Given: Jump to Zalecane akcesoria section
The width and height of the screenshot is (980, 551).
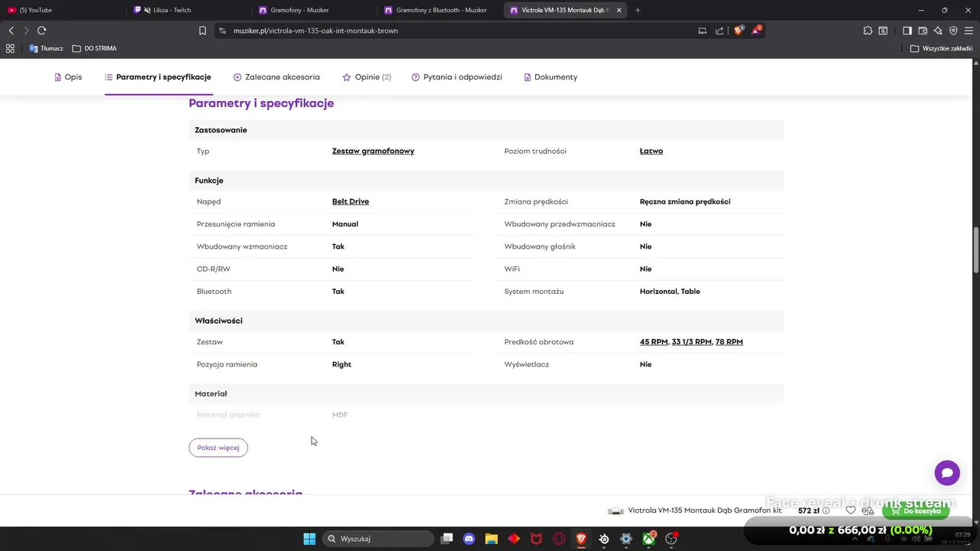Looking at the screenshot, I should tap(276, 77).
